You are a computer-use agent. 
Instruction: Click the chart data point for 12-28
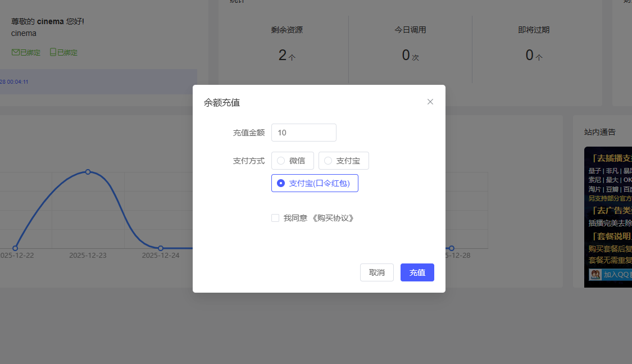[x=451, y=248]
